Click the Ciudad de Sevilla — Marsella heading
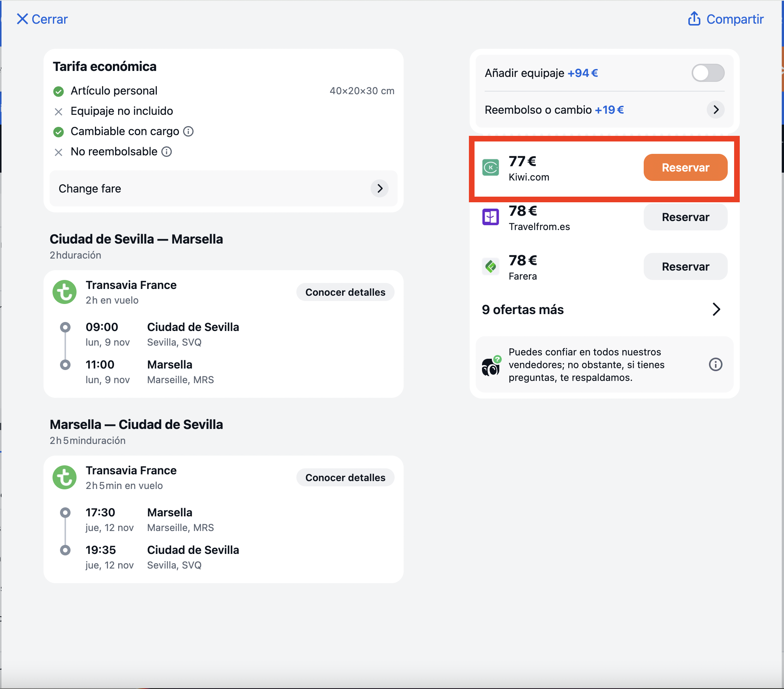 tap(136, 239)
